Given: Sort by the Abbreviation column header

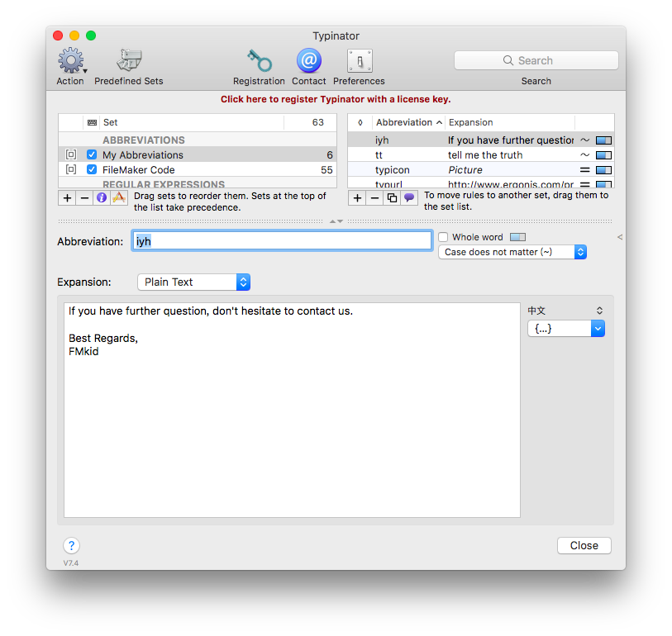Looking at the screenshot, I should point(408,122).
